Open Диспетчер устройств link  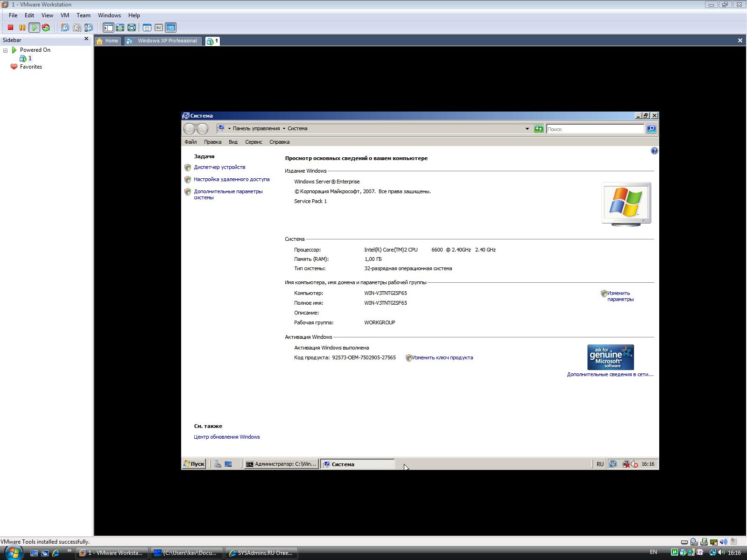(x=219, y=167)
